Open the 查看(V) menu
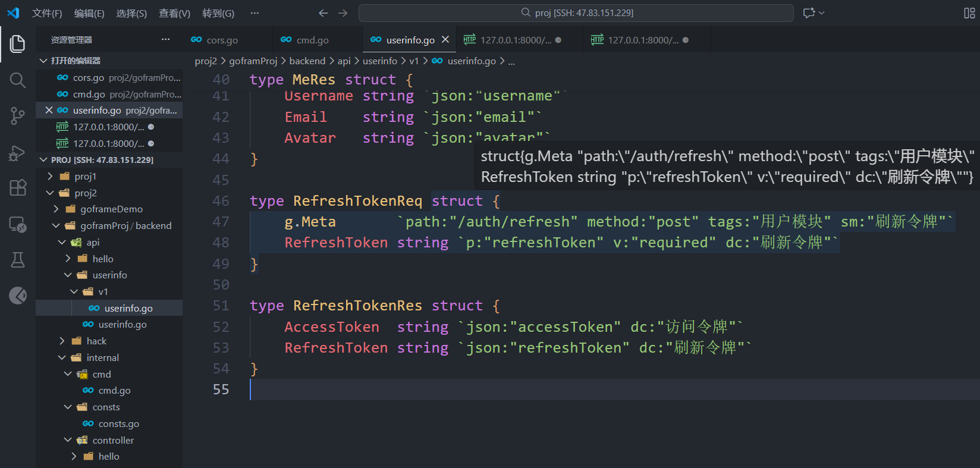 pos(174,13)
